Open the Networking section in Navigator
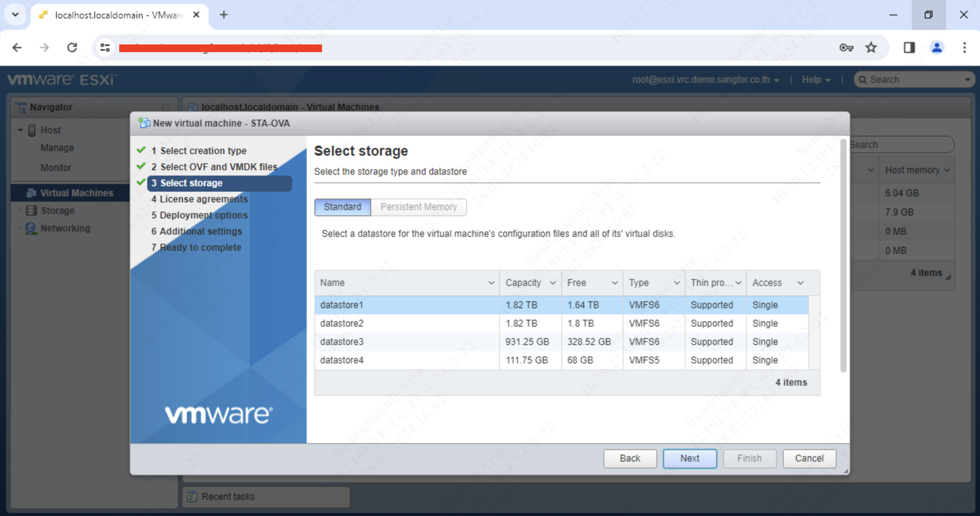The width and height of the screenshot is (980, 516). click(x=65, y=228)
